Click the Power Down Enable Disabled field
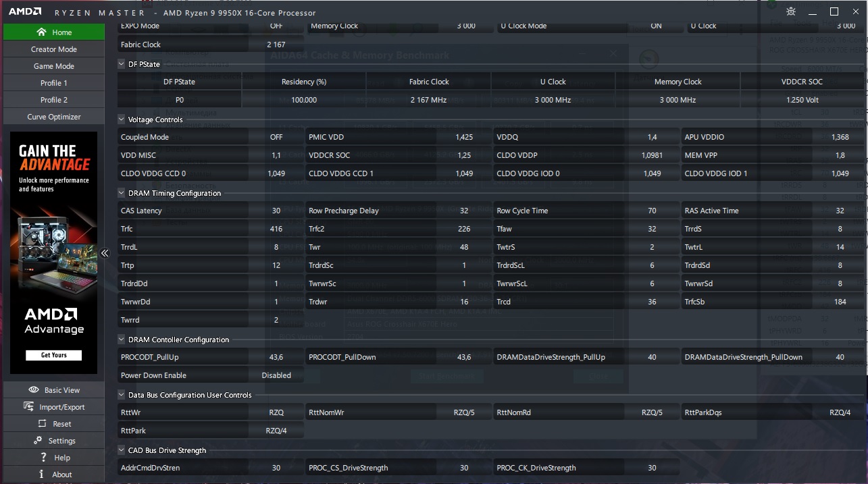 click(x=209, y=375)
